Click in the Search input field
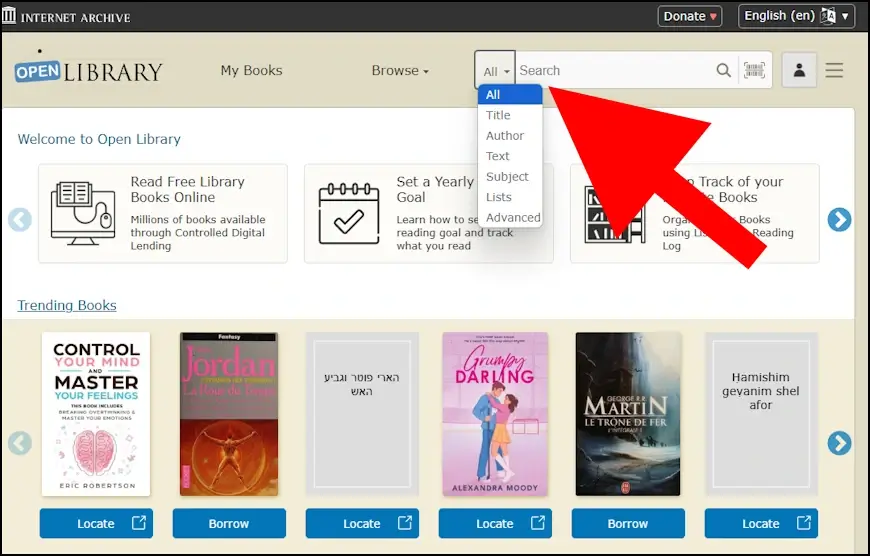This screenshot has width=870, height=556. coord(615,70)
